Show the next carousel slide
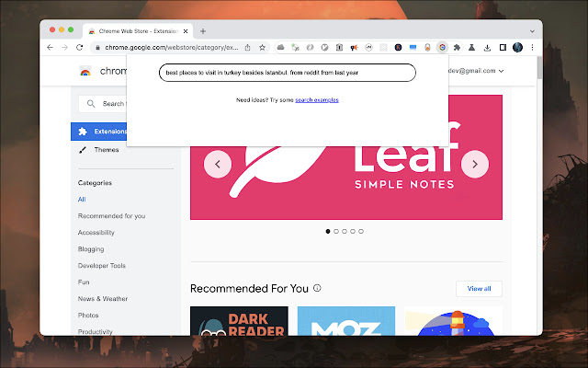 475,164
